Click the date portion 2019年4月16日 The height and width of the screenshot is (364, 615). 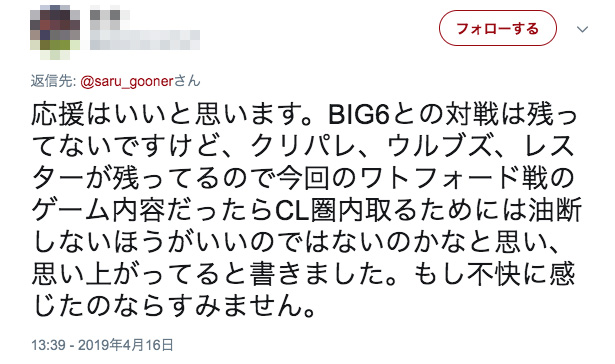(126, 345)
